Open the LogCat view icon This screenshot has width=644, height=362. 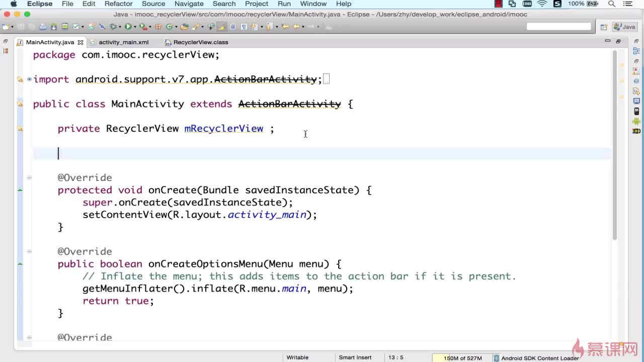636,131
